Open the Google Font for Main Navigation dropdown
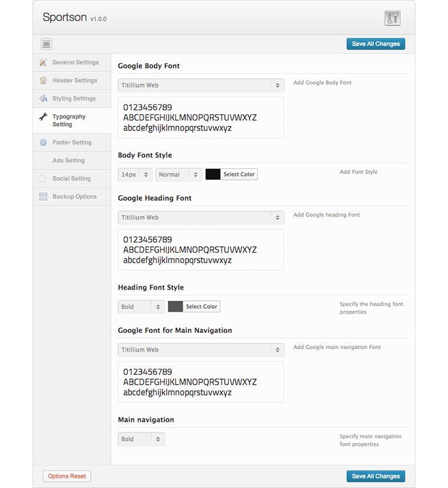This screenshot has height=488, width=448. pyautogui.click(x=201, y=350)
